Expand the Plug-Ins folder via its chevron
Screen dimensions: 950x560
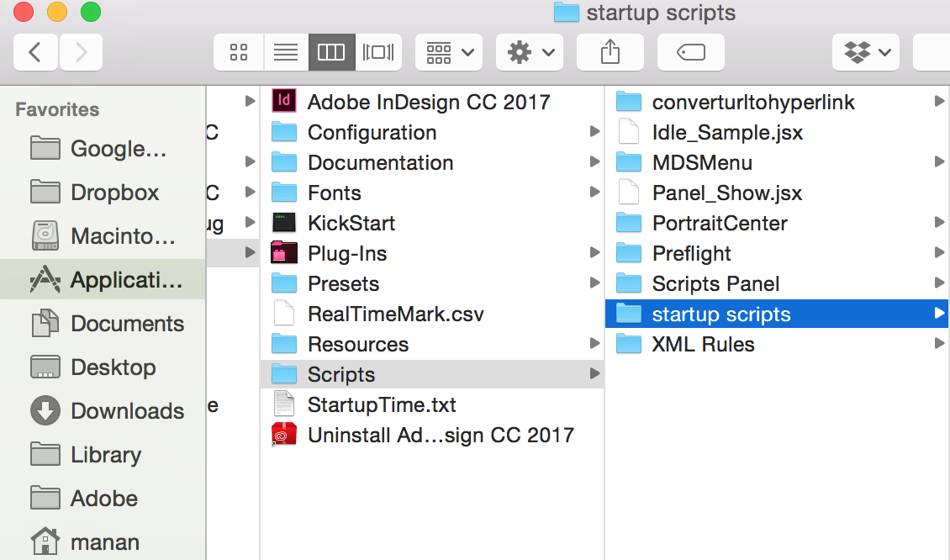pos(595,252)
